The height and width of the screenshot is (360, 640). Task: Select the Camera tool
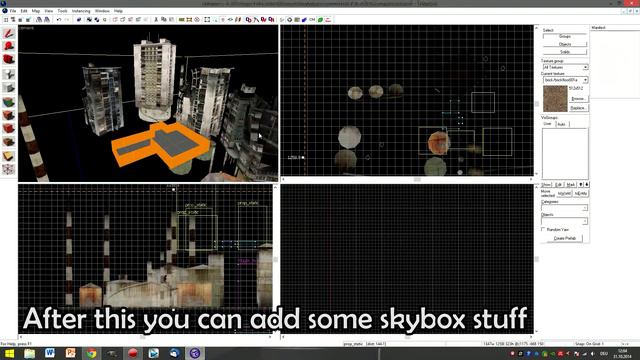pos(9,60)
